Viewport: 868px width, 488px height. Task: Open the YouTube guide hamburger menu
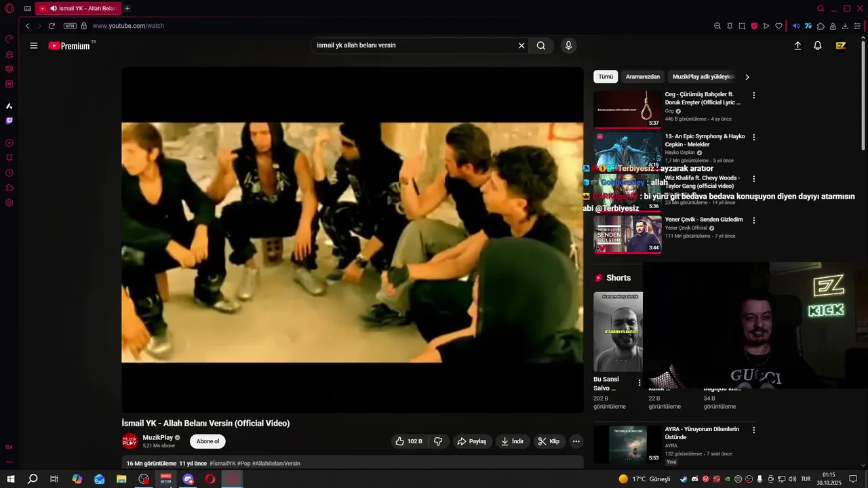coord(34,45)
